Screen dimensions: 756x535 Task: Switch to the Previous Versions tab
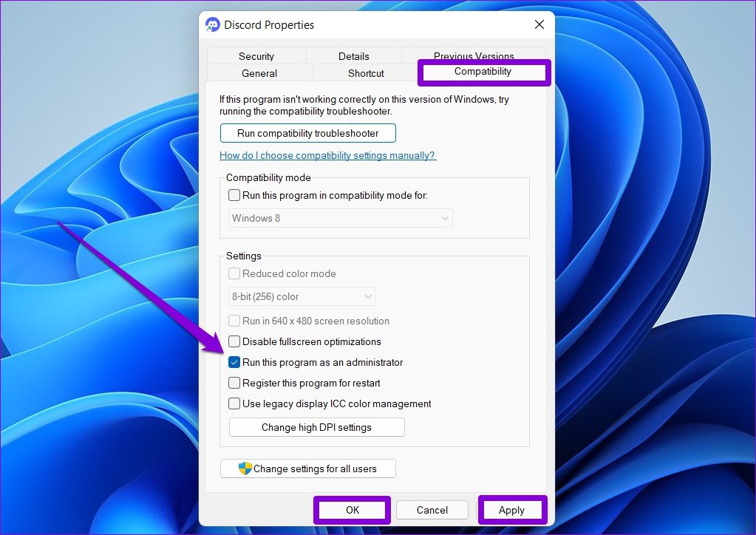(474, 55)
